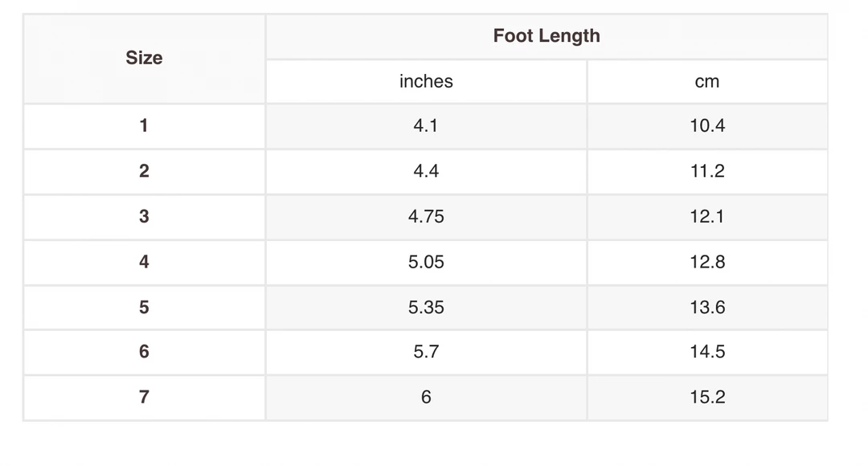Click the Size column header
The width and height of the screenshot is (868, 466).
[144, 58]
